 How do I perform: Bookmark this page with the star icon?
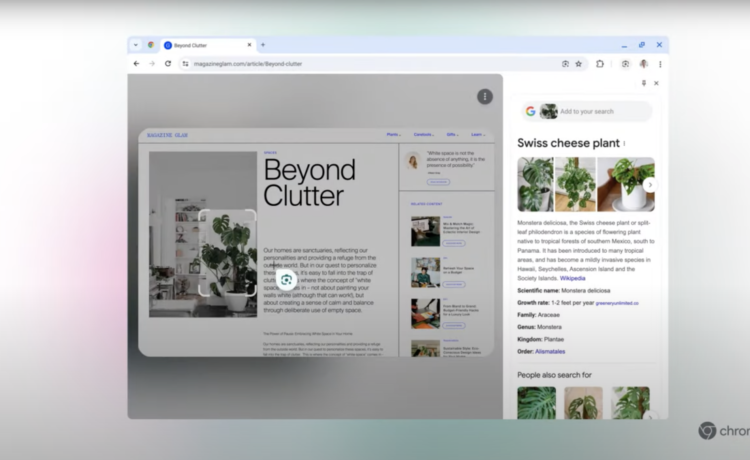pos(579,64)
